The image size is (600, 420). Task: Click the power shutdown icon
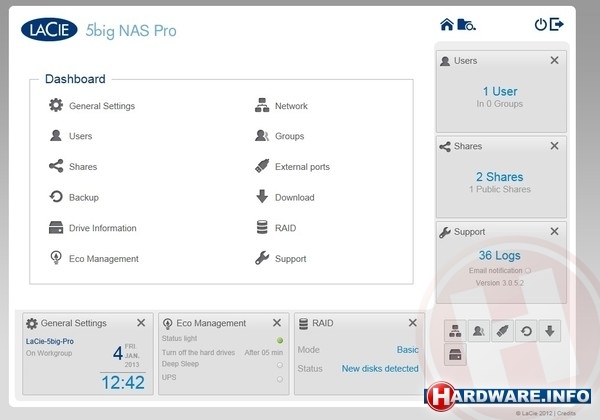[540, 24]
